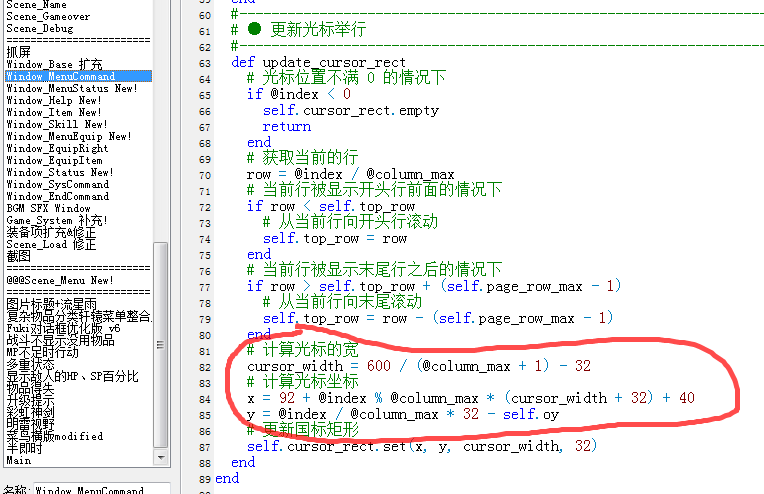Click code line x = 92 + @index
Image resolution: width=764 pixels, height=494 pixels.
point(471,398)
